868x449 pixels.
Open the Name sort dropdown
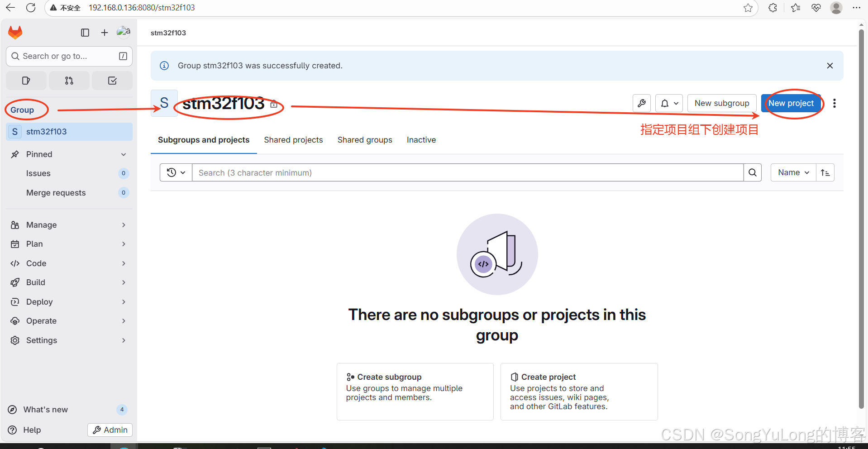tap(793, 172)
